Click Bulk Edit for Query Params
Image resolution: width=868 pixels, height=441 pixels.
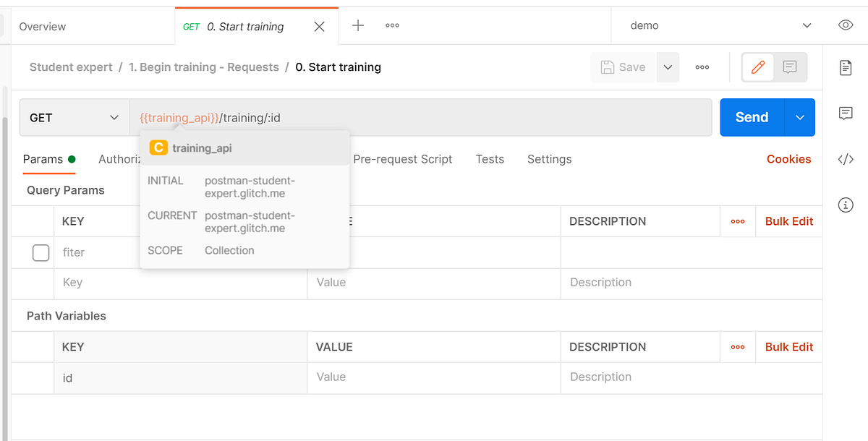[x=789, y=221]
